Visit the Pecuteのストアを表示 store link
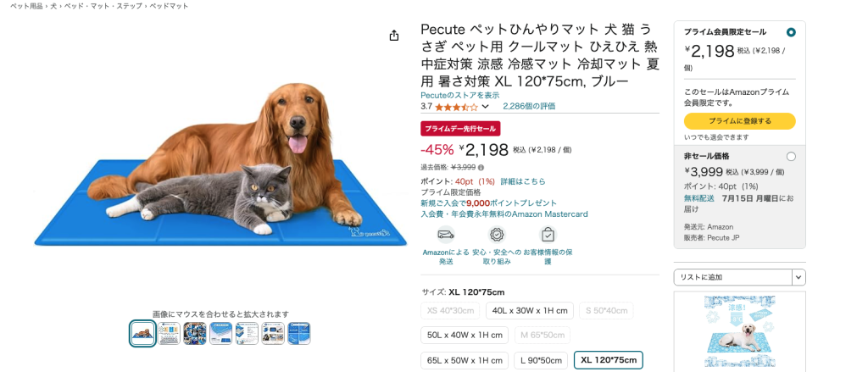 coord(459,96)
